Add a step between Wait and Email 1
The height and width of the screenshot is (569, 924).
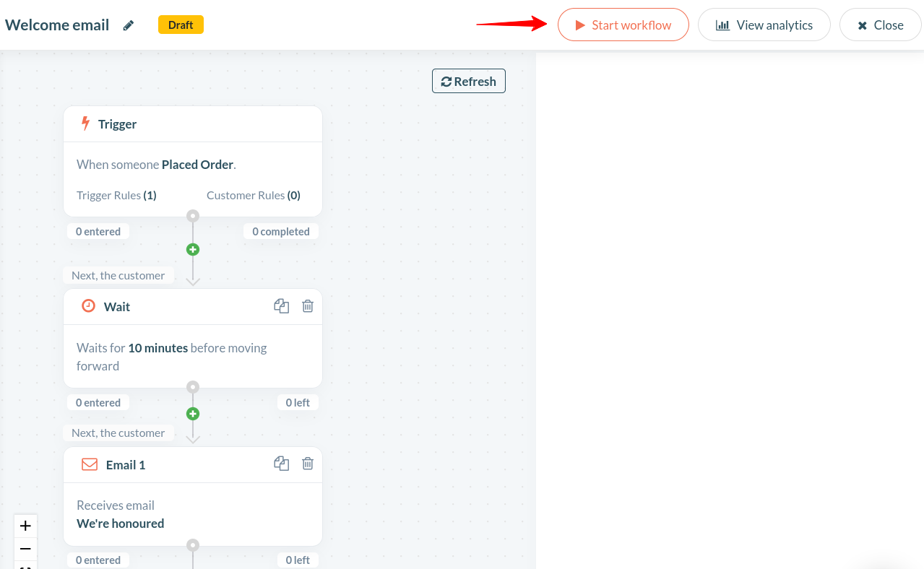192,414
